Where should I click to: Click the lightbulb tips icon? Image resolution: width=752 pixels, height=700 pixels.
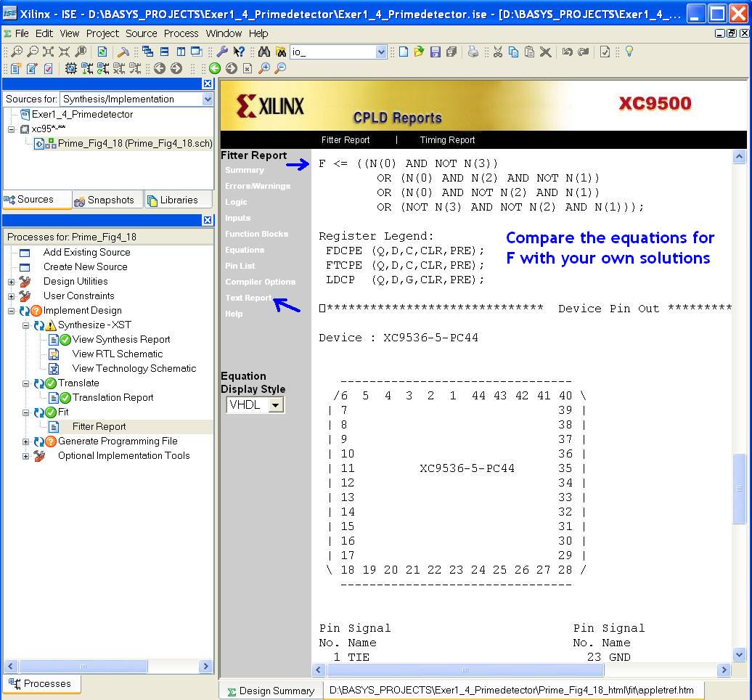point(629,52)
